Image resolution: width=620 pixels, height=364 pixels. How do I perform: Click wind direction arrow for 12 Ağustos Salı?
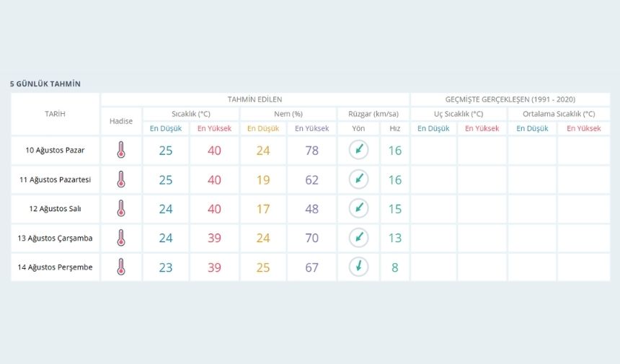pyautogui.click(x=358, y=208)
